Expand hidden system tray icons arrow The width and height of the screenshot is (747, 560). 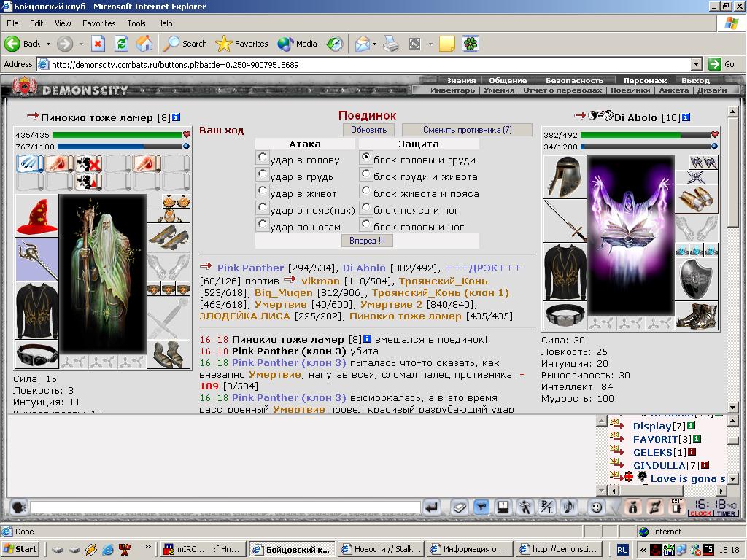[643, 550]
